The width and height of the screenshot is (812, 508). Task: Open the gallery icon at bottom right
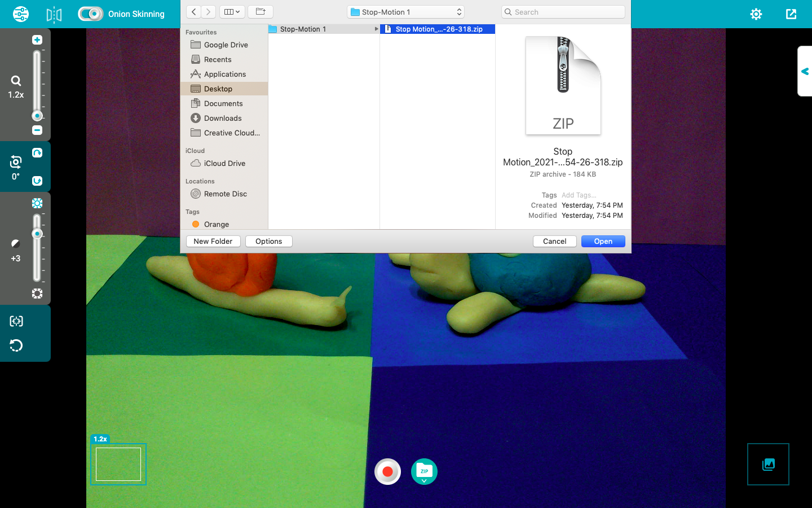click(x=768, y=465)
